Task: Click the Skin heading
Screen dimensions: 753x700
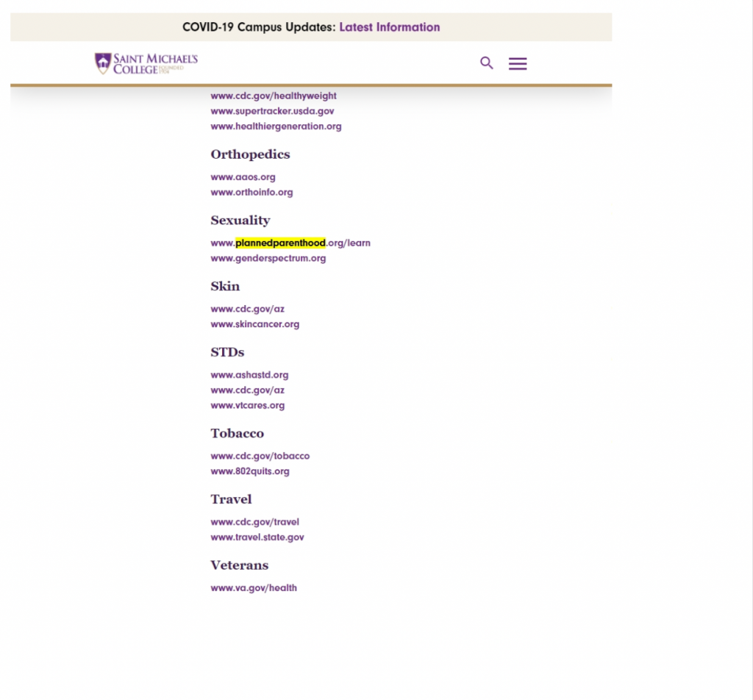Action: click(x=225, y=286)
